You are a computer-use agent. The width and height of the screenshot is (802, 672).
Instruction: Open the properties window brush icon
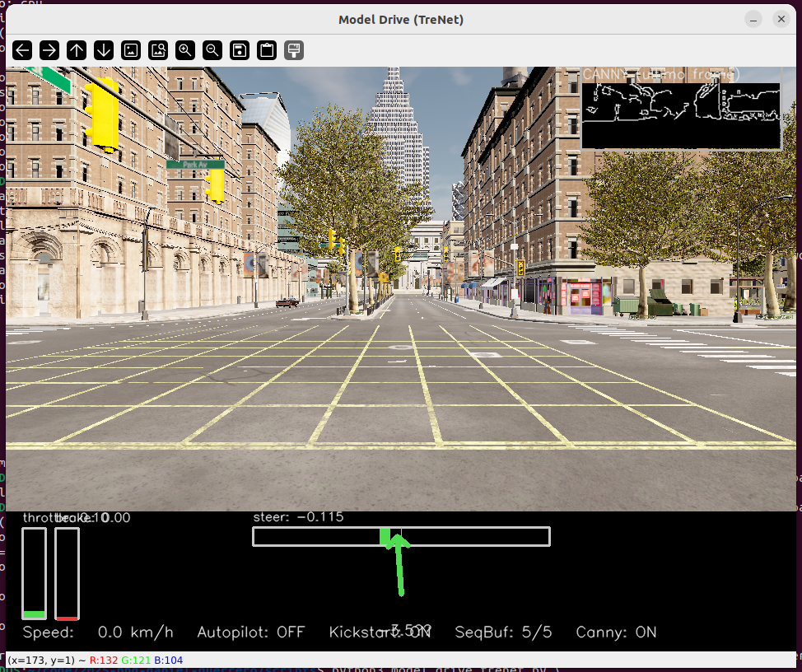click(x=294, y=50)
